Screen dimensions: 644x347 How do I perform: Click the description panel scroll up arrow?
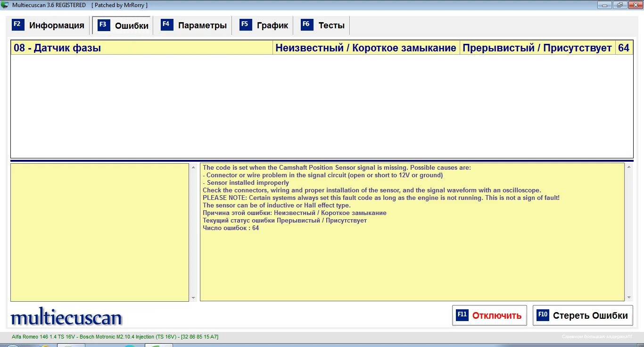coord(629,167)
